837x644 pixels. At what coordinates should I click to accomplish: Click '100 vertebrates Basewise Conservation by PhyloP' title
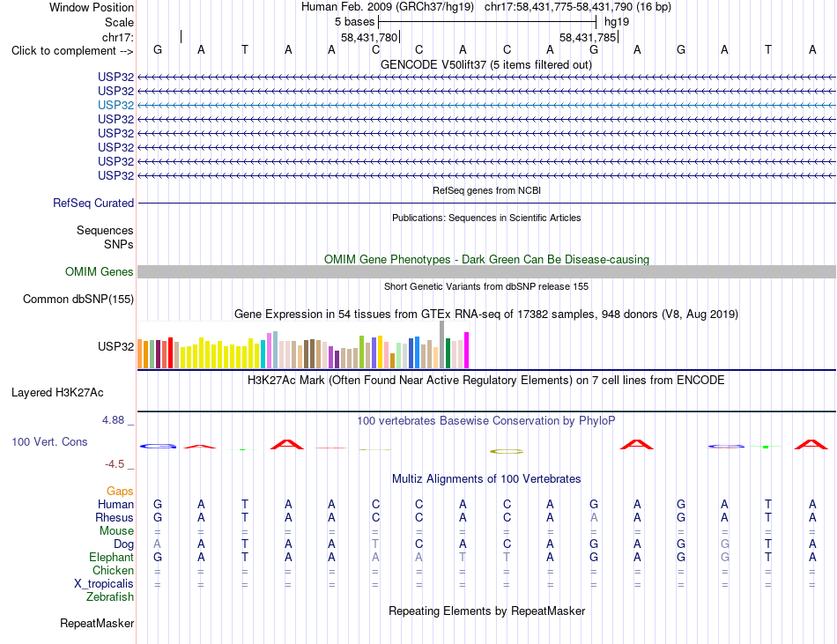pyautogui.click(x=486, y=420)
